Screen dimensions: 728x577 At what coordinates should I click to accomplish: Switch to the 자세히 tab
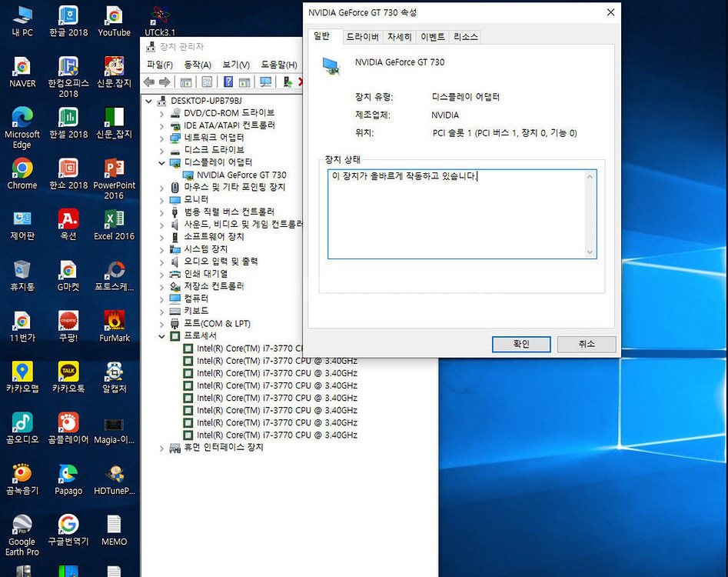click(399, 37)
